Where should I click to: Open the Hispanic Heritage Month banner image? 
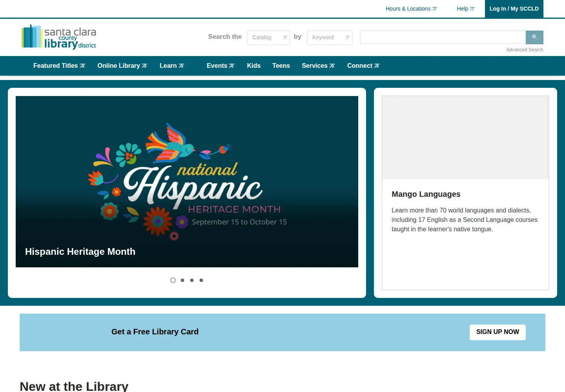point(187,181)
